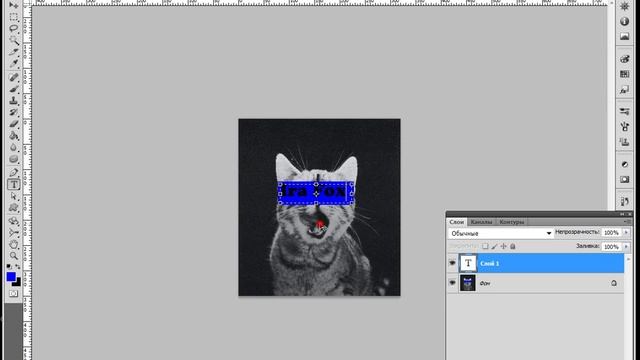
Task: Select the History Brush tool
Action: coord(13,112)
